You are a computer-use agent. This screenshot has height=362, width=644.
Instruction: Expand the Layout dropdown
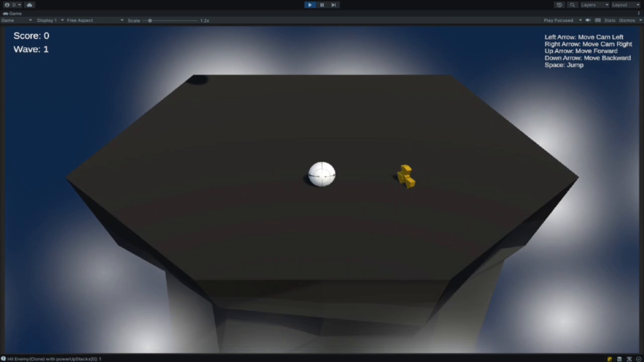click(626, 5)
